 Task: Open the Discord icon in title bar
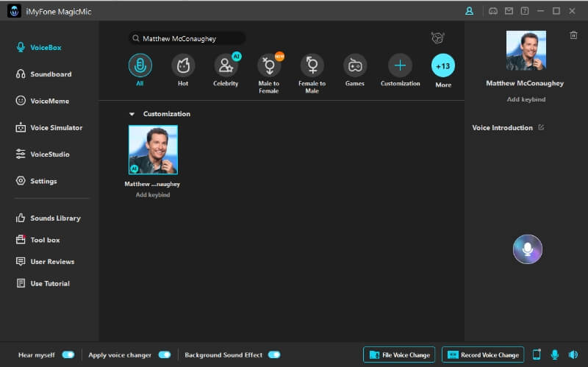tap(493, 11)
